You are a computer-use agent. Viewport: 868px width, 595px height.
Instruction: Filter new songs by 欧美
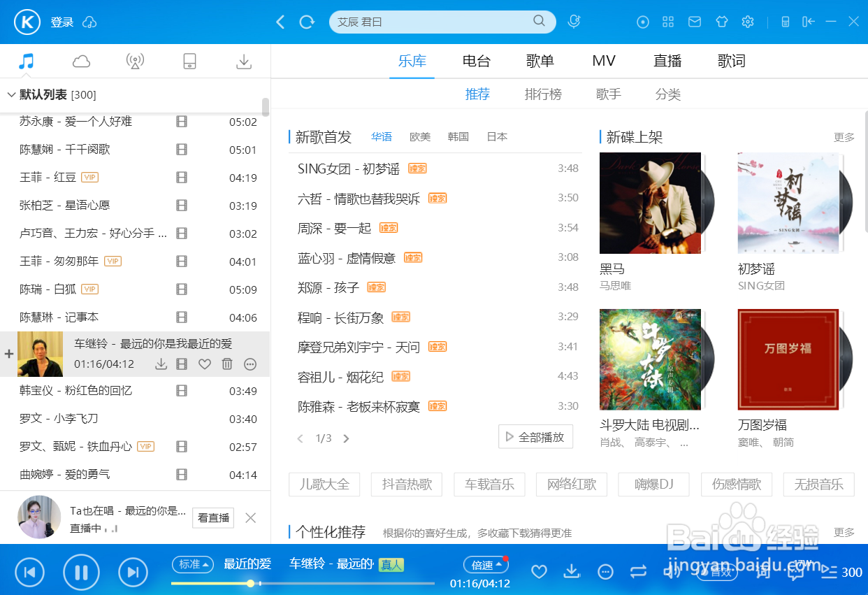click(x=420, y=137)
